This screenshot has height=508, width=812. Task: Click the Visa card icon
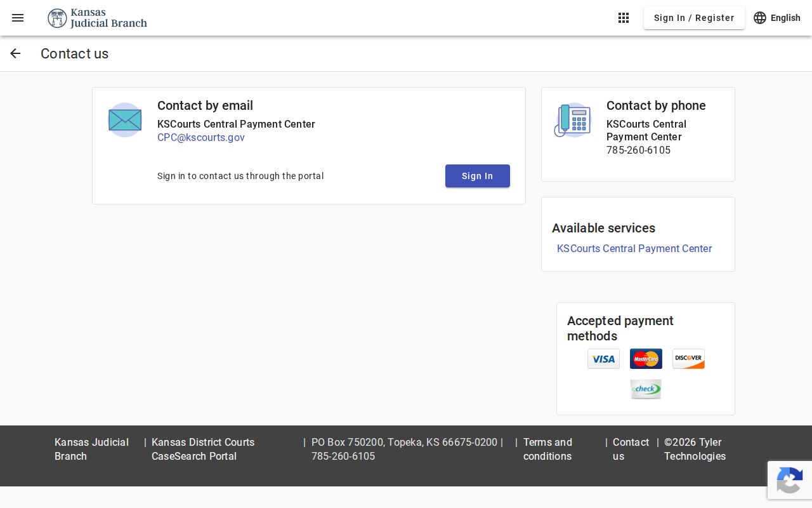pos(603,359)
